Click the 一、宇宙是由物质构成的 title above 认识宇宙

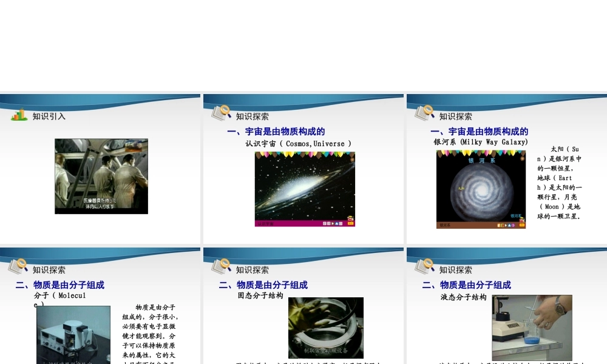(x=276, y=132)
